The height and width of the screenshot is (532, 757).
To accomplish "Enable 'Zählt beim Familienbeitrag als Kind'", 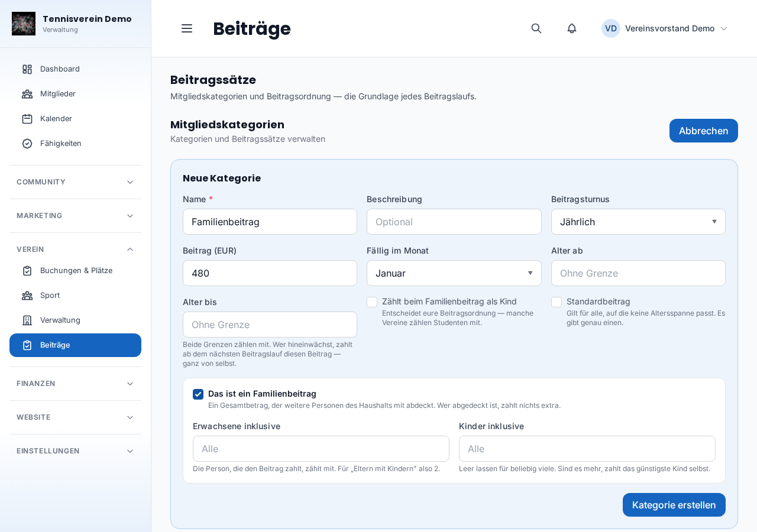I will tap(372, 302).
